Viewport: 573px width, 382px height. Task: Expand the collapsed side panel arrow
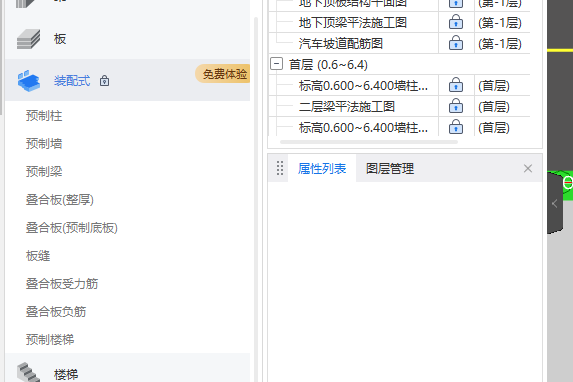[554, 204]
